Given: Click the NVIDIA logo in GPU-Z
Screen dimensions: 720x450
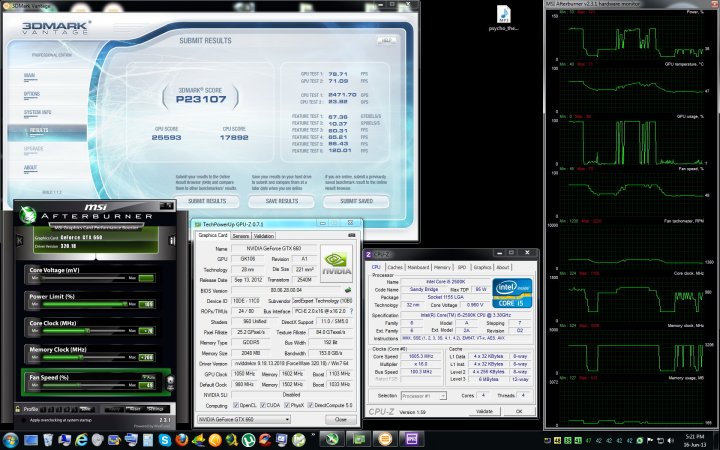Looking at the screenshot, I should [337, 263].
